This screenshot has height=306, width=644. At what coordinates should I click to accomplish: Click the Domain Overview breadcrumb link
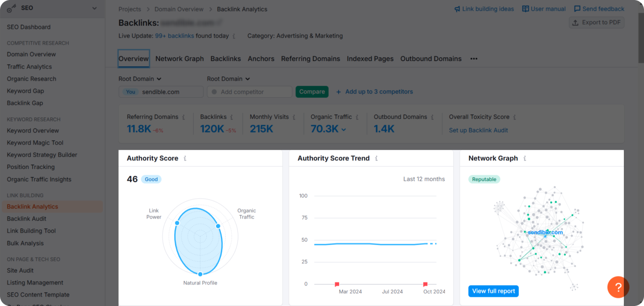(179, 9)
